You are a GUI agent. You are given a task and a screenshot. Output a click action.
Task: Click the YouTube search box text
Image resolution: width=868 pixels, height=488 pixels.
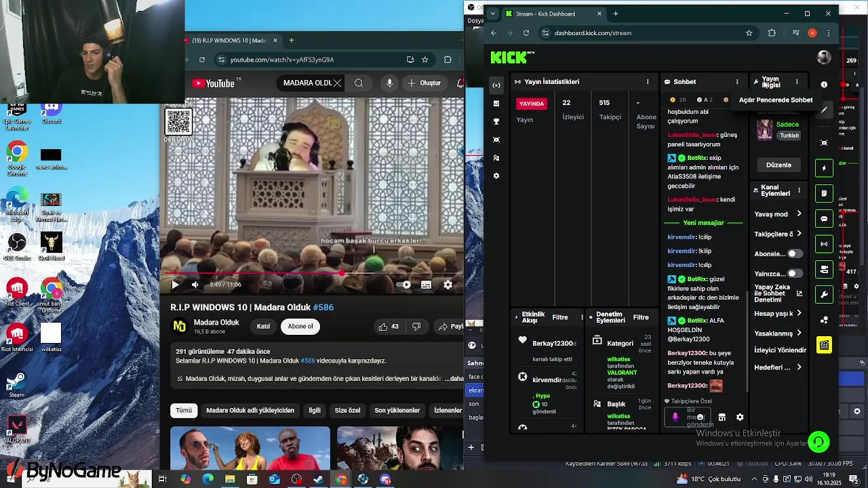coord(307,83)
